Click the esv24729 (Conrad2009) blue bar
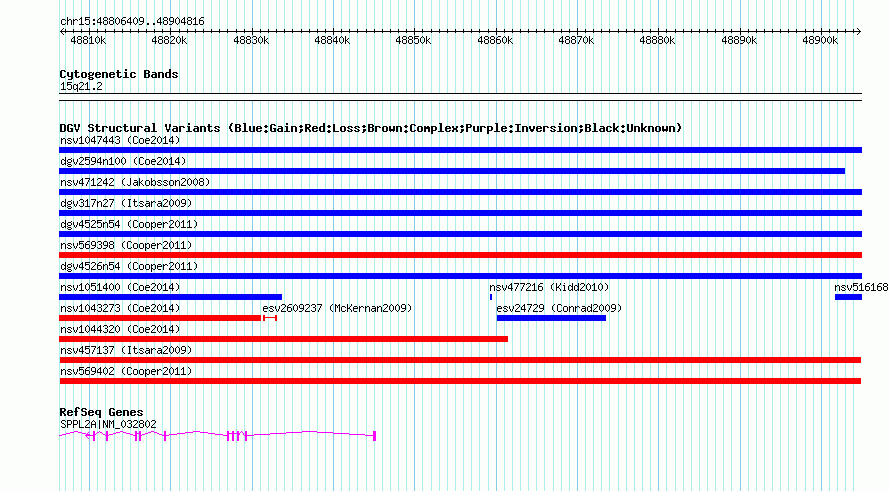The height and width of the screenshot is (491, 890). [551, 318]
